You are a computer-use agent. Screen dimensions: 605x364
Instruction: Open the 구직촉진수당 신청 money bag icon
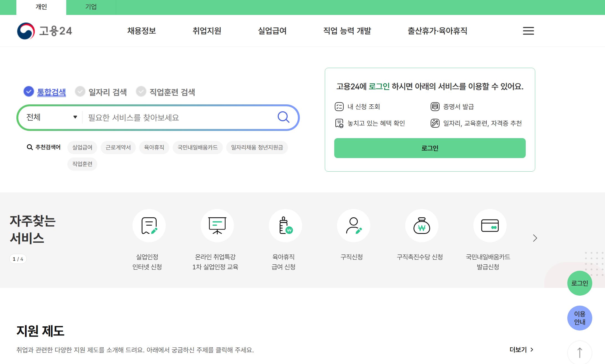point(422,226)
